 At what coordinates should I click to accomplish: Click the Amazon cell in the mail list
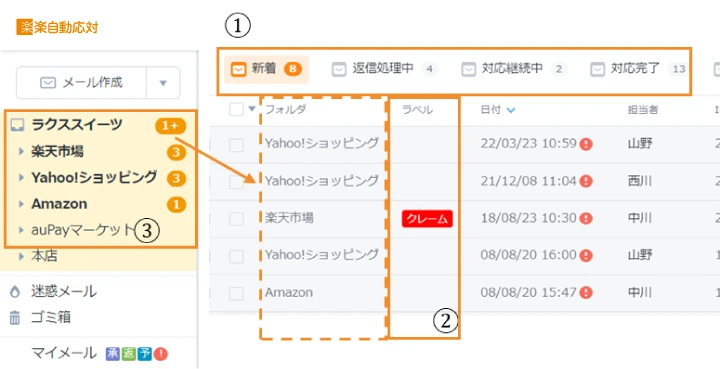(x=289, y=292)
